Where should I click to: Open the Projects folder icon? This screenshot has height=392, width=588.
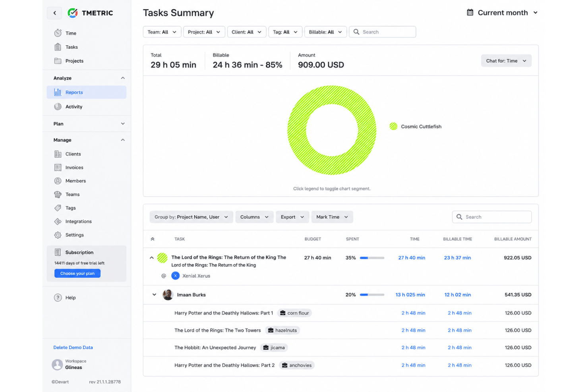[58, 61]
